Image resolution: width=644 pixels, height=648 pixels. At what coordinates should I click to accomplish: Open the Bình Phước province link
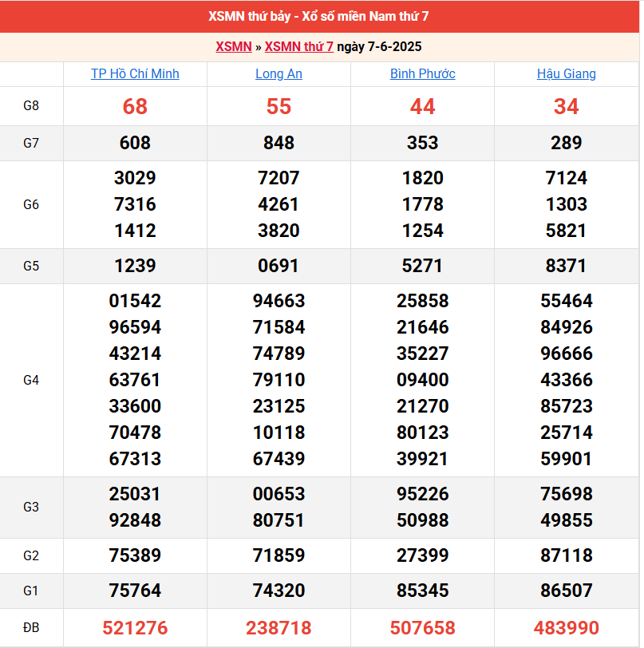pyautogui.click(x=422, y=74)
